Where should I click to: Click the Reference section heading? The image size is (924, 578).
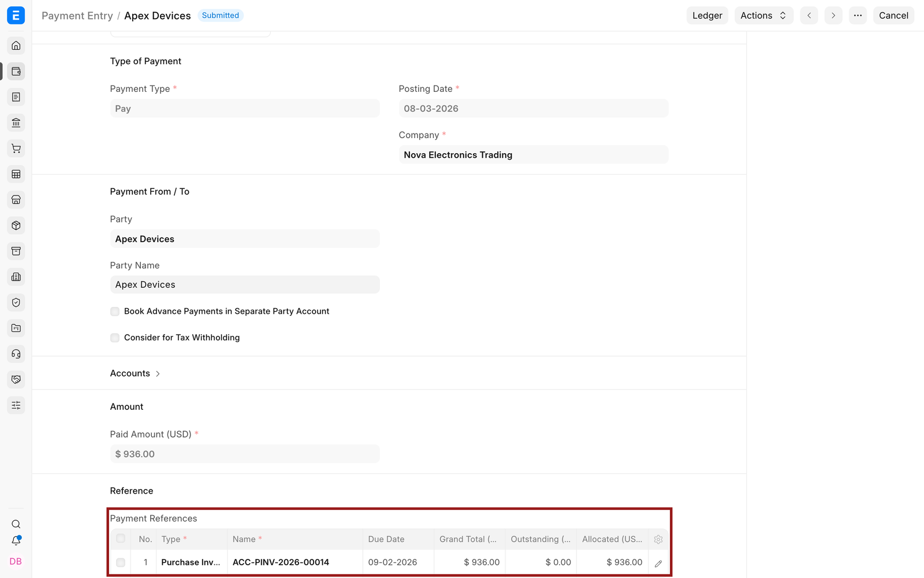132,491
